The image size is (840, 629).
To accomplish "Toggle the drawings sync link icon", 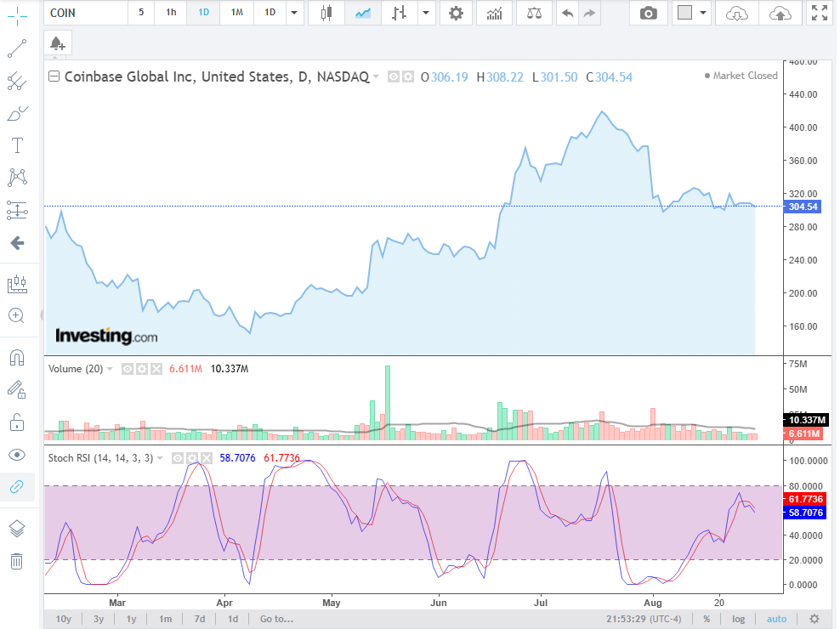I will pyautogui.click(x=17, y=487).
